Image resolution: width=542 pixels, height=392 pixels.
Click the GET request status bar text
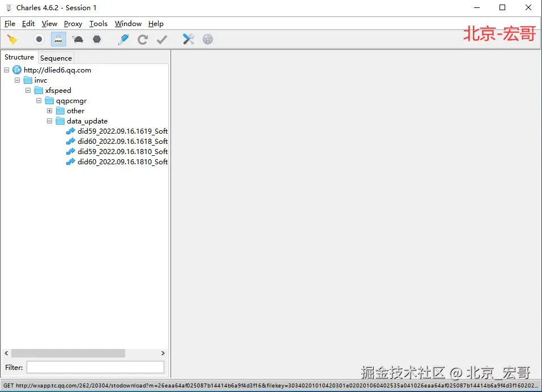[270, 385]
